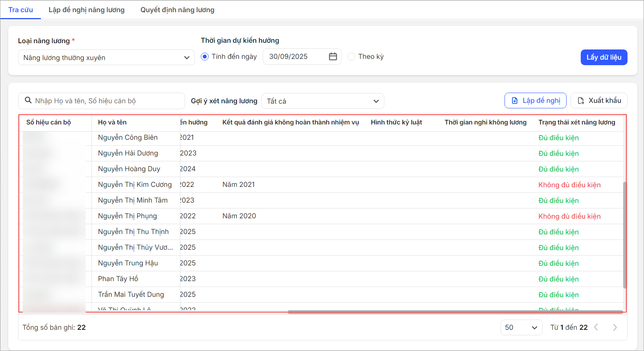The image size is (644, 351).
Task: Open the calendar date picker icon
Action: pos(333,57)
